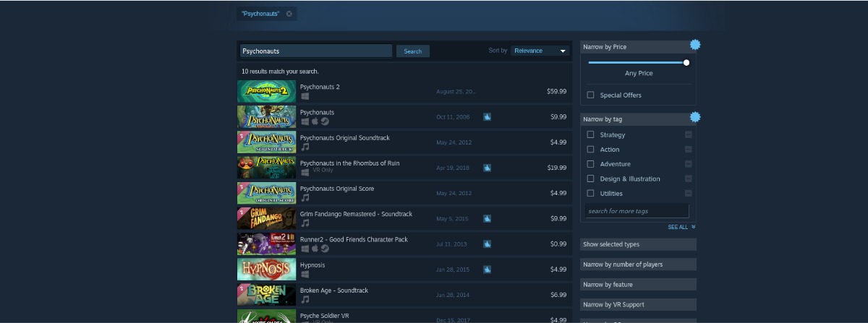This screenshot has height=323, width=868.
Task: Check the Action tag checkbox
Action: click(591, 150)
